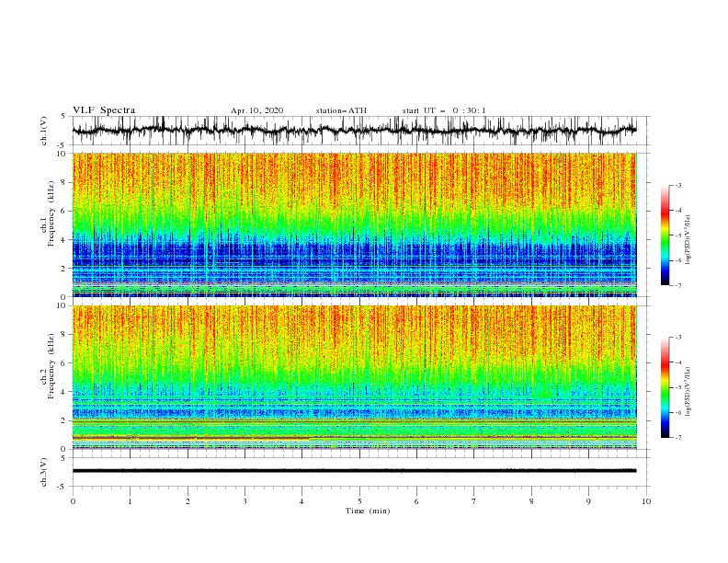
Task: Click the ch.1 spectrogram color scale bar
Action: click(x=665, y=236)
